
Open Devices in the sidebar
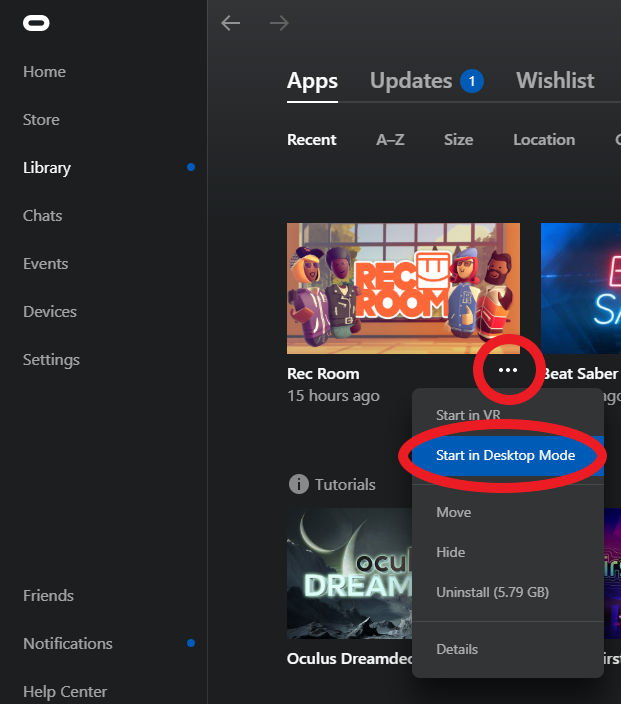[x=50, y=312]
